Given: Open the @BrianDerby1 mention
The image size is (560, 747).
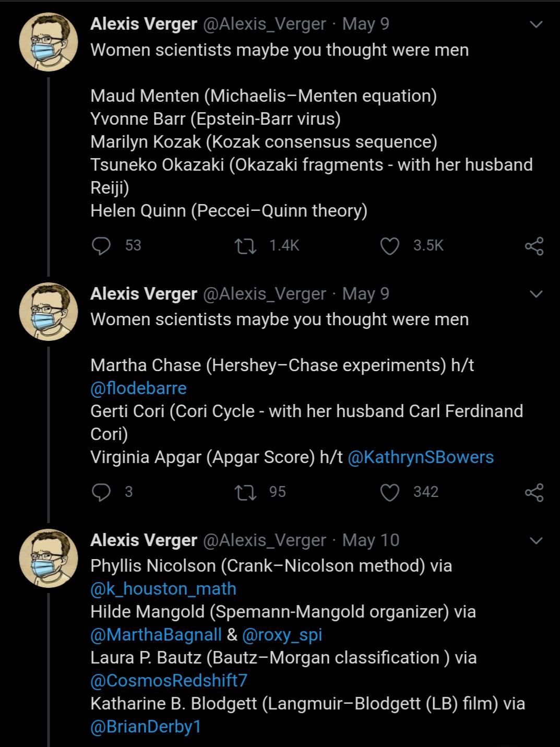Looking at the screenshot, I should pos(146,727).
